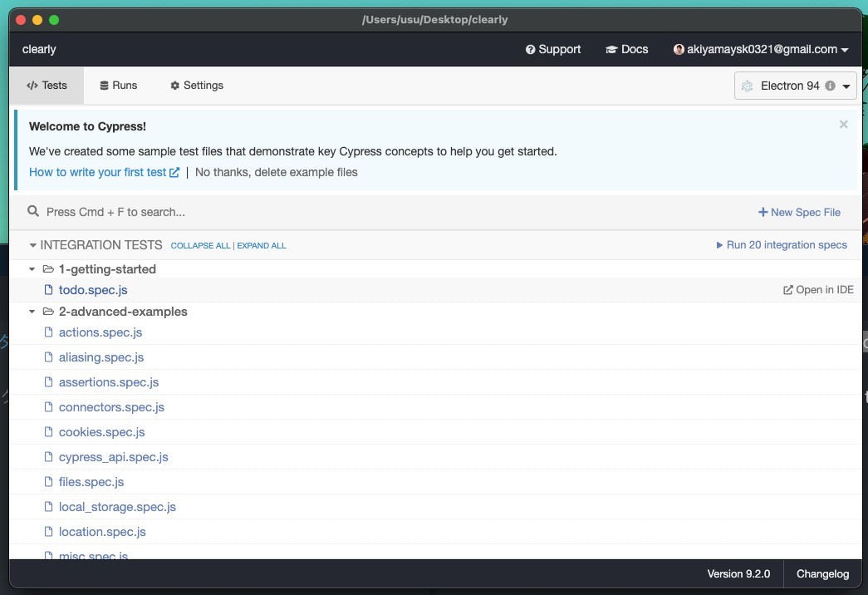Image resolution: width=868 pixels, height=595 pixels.
Task: Click the question mark Support icon
Action: tap(530, 49)
